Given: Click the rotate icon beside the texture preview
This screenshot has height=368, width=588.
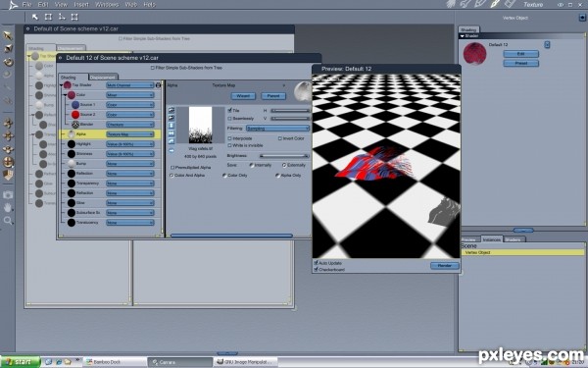Looking at the screenshot, I should (171, 141).
